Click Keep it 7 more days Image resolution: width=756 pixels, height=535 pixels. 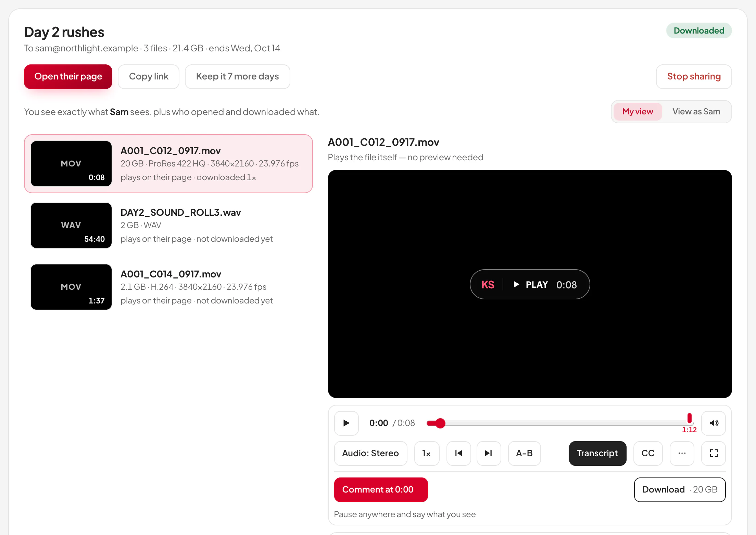pyautogui.click(x=237, y=76)
